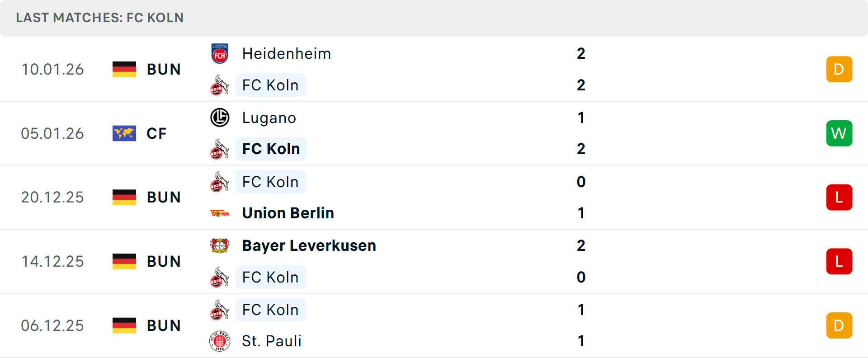This screenshot has height=358, width=868.
Task: Click D result badge for Heidenheim match
Action: 839,69
